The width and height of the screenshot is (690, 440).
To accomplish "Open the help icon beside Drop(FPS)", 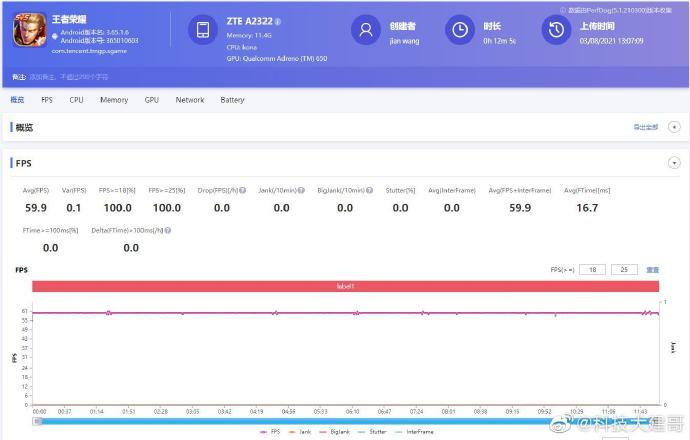I will [x=242, y=191].
